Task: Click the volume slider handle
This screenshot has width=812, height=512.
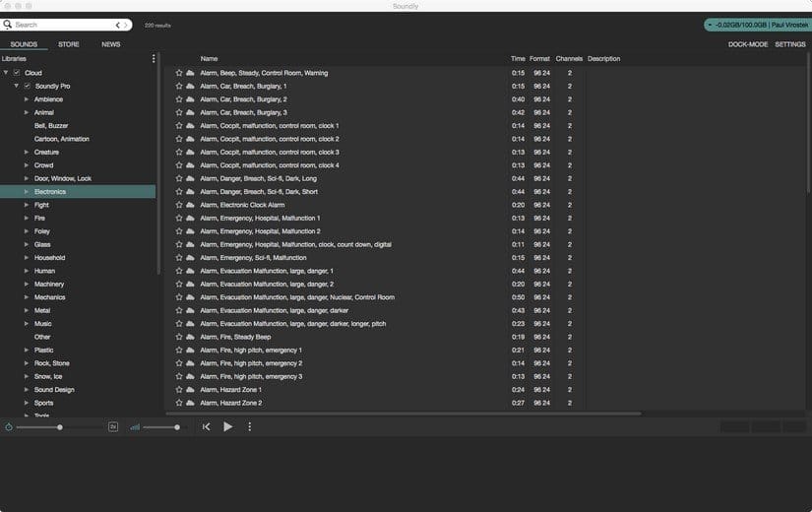Action: coord(177,427)
